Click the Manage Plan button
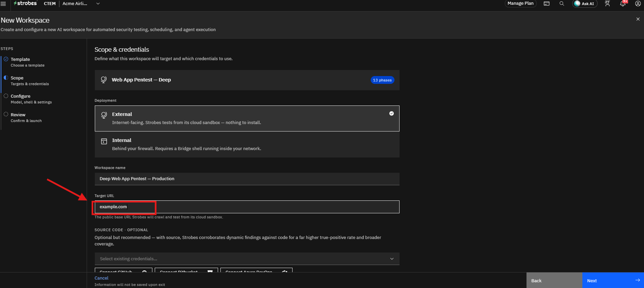Image resolution: width=644 pixels, height=288 pixels. [x=520, y=3]
